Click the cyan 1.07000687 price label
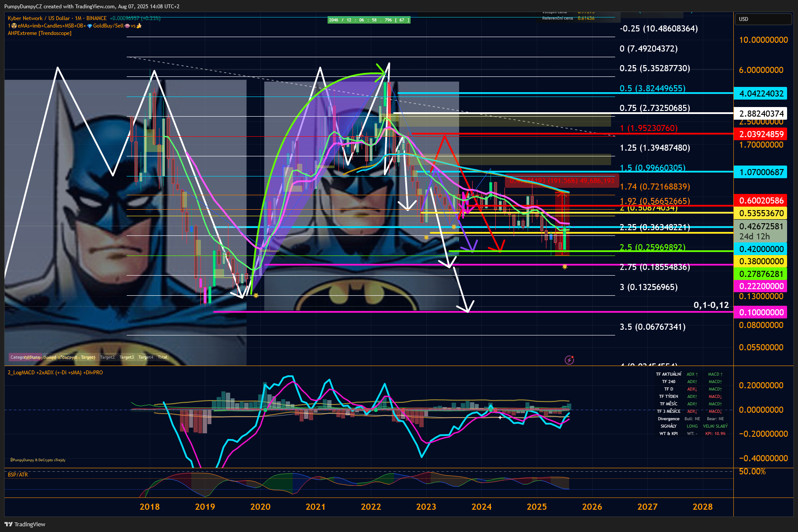This screenshot has height=532, width=798. click(x=761, y=172)
